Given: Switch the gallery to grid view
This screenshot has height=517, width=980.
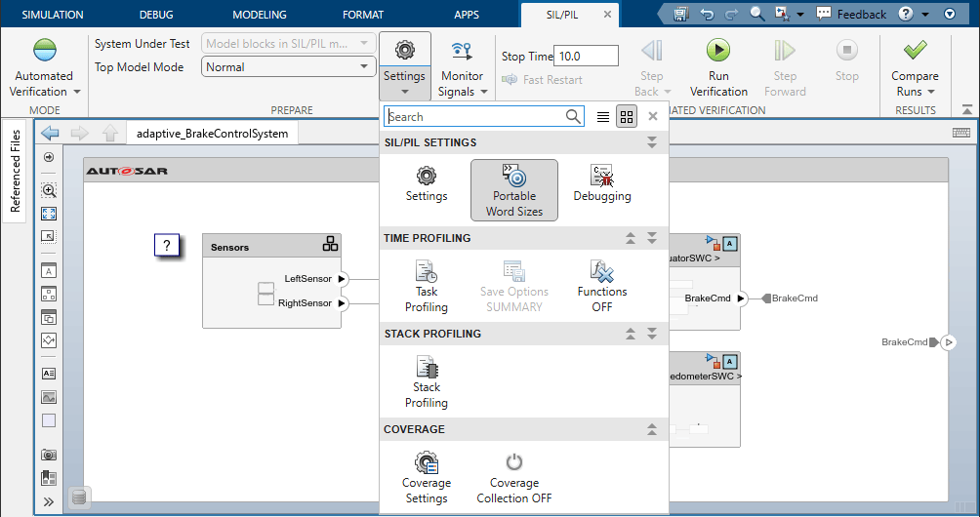Looking at the screenshot, I should 627,117.
